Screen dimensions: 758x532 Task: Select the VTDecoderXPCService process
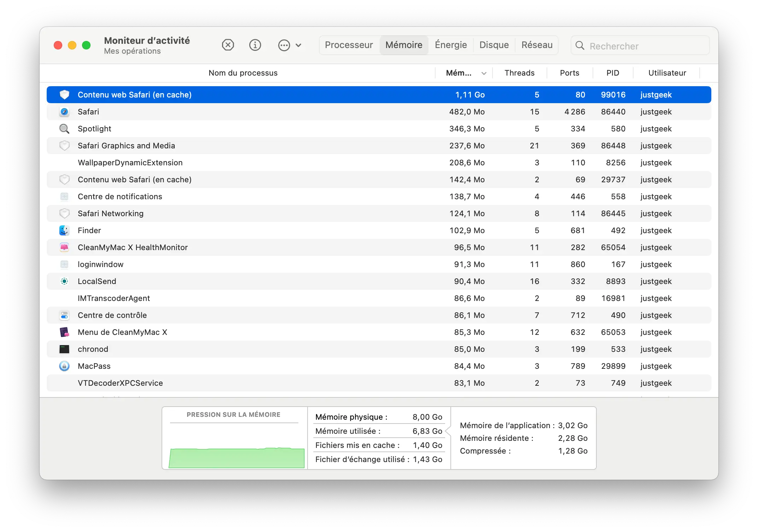point(379,383)
